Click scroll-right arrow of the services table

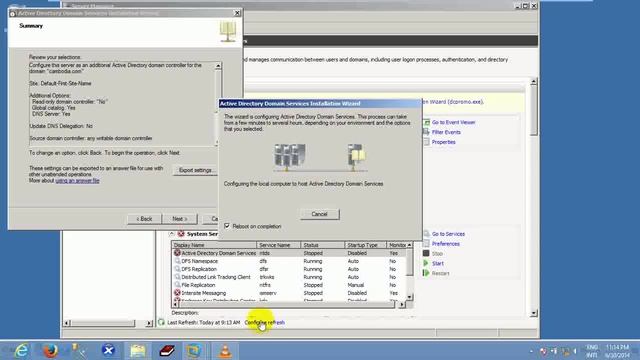pyautogui.click(x=402, y=304)
